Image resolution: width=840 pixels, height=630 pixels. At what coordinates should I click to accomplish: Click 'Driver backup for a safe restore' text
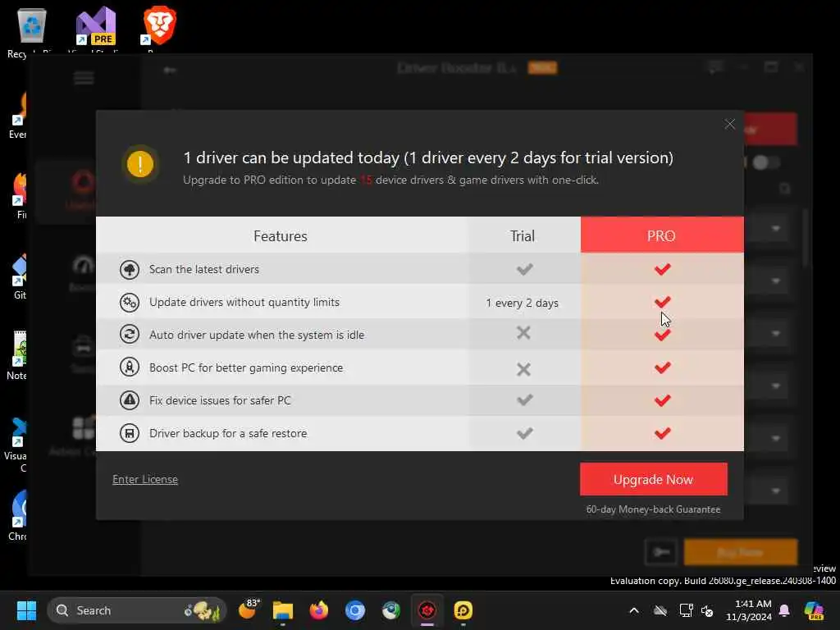click(x=228, y=433)
